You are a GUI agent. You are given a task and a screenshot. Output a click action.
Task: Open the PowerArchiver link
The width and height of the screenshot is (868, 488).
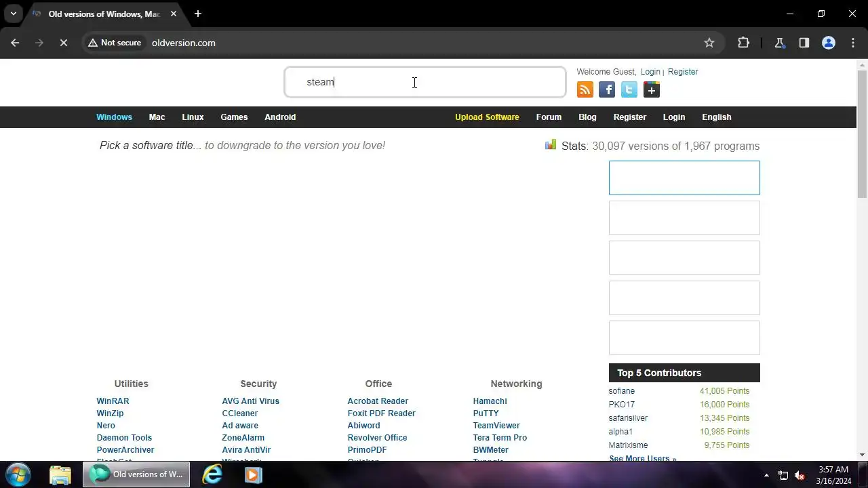click(125, 450)
